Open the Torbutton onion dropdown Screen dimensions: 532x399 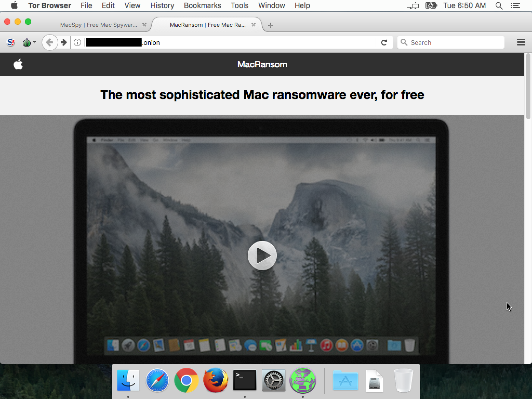29,42
